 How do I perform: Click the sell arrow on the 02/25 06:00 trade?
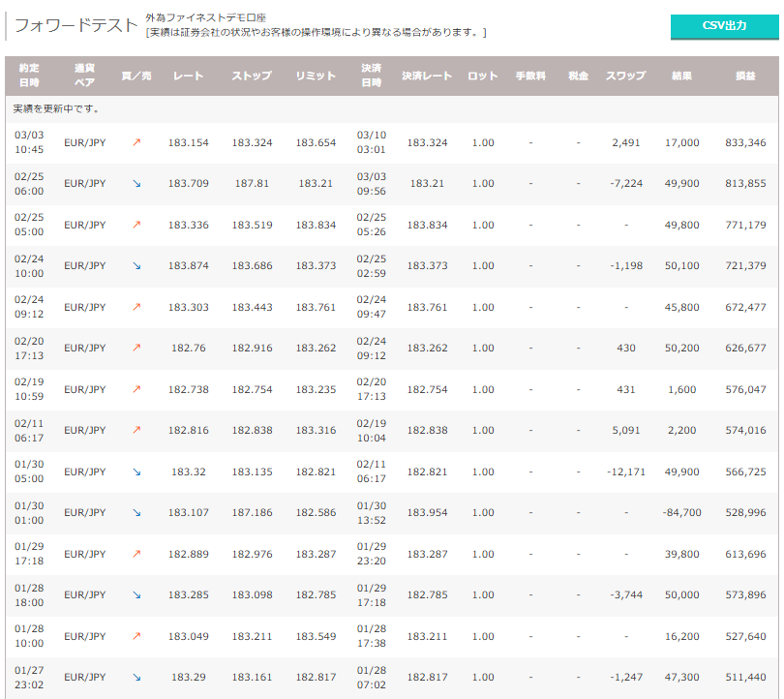[x=136, y=184]
